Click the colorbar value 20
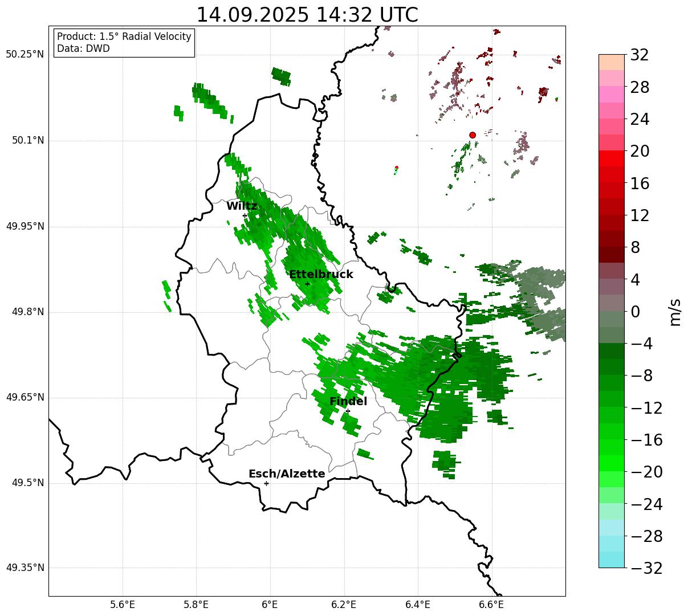This screenshot has height=616, width=688. coord(640,152)
